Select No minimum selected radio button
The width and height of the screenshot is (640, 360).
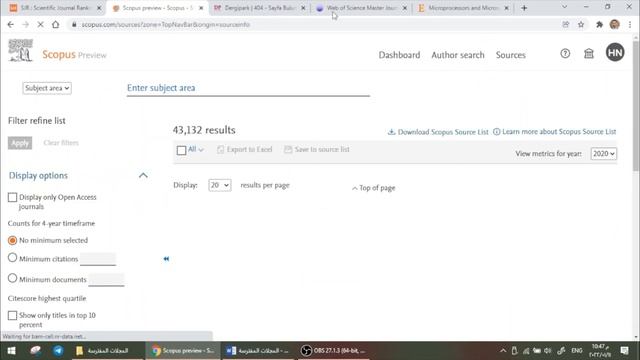(x=12, y=240)
